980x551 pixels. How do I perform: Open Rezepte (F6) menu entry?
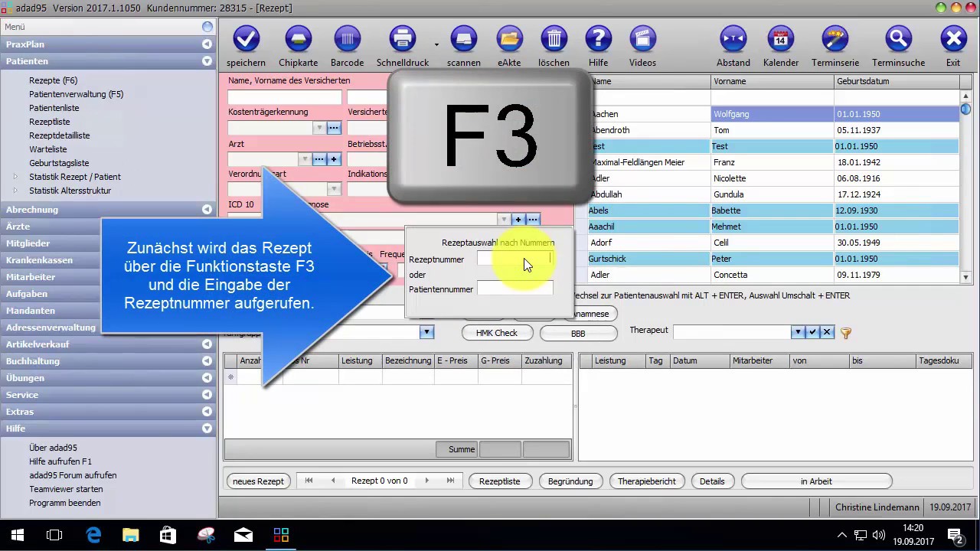point(53,80)
